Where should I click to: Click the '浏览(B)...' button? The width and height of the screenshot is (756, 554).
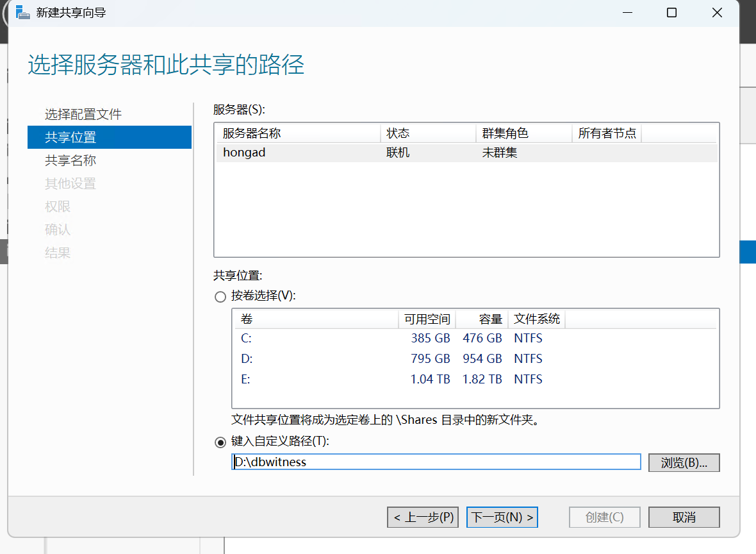(x=684, y=463)
